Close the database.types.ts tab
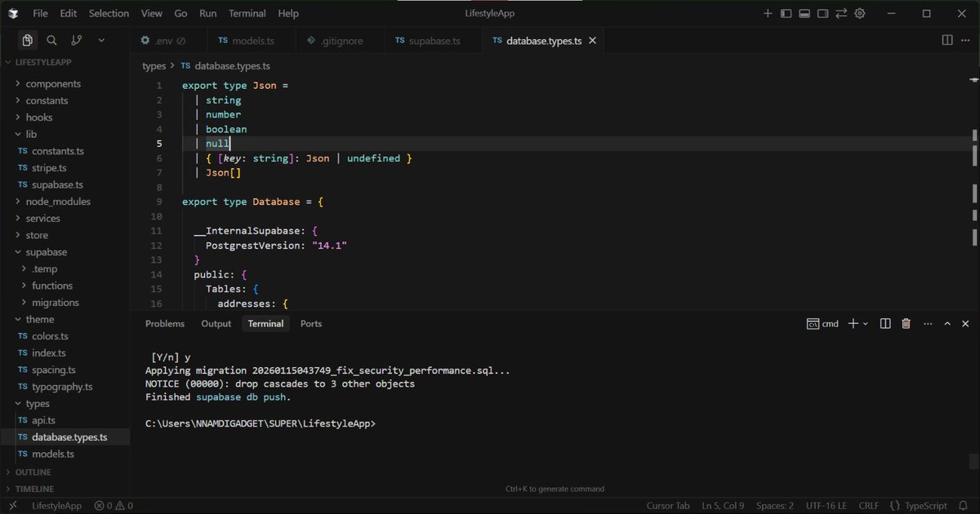This screenshot has width=980, height=514. [x=592, y=40]
